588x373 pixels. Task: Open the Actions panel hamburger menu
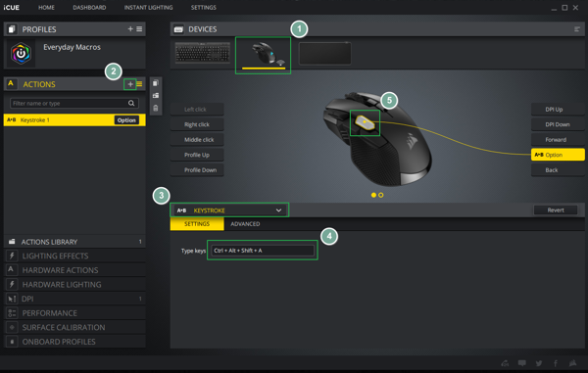pos(139,84)
